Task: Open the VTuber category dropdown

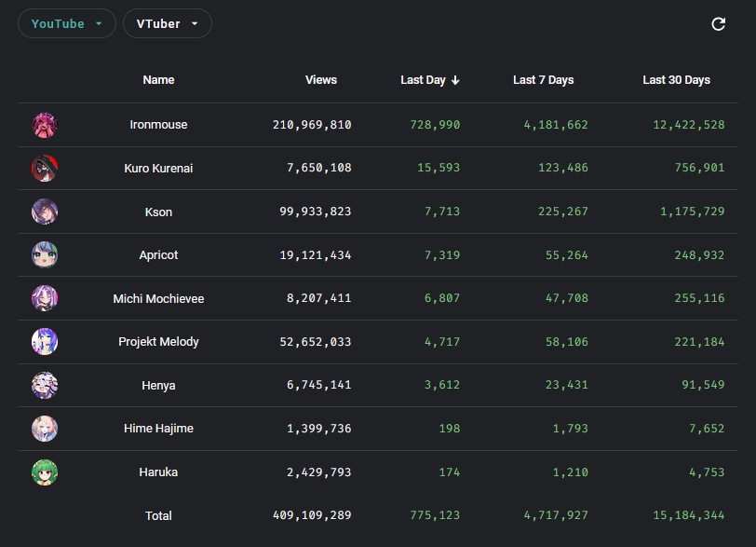Action: [x=168, y=24]
